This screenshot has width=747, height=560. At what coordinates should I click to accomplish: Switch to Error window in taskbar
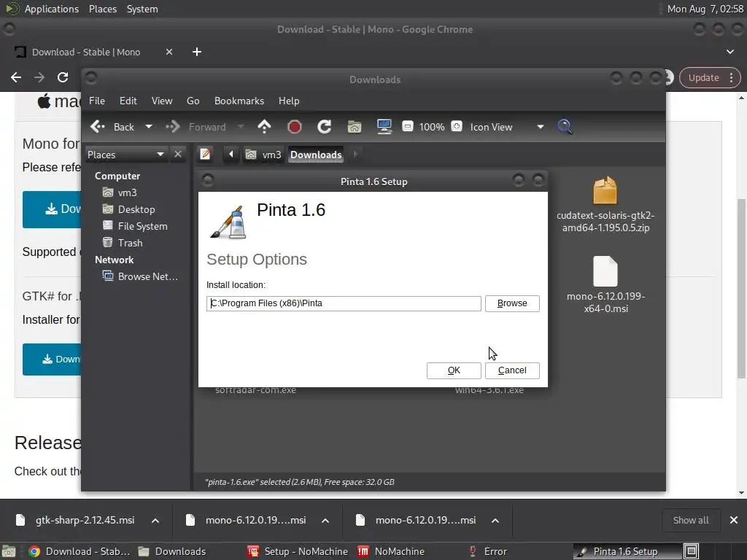tap(487, 551)
